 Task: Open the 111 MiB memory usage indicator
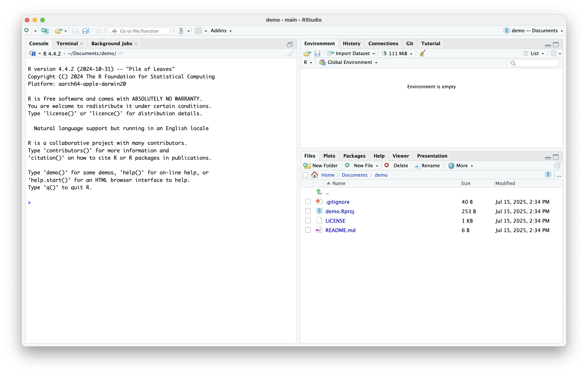tap(398, 53)
